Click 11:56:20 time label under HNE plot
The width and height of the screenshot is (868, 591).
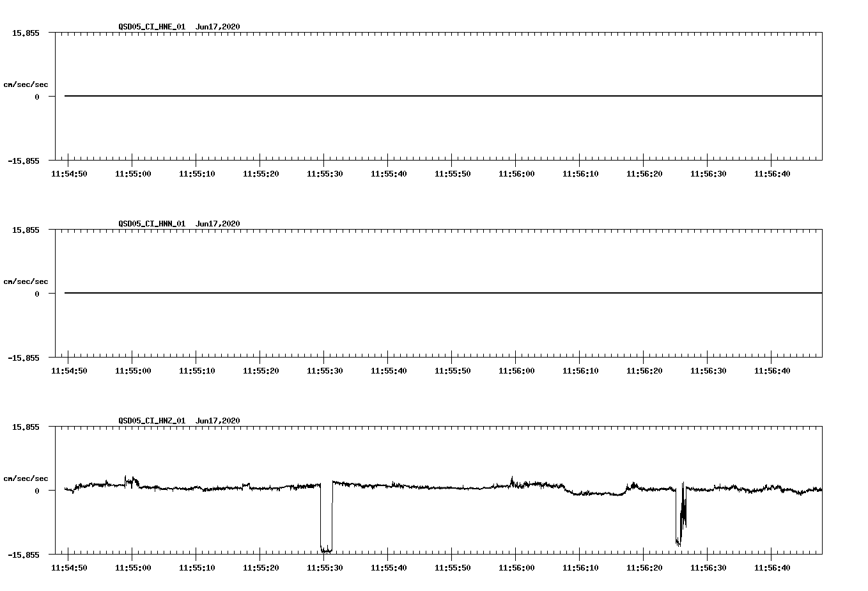click(644, 174)
